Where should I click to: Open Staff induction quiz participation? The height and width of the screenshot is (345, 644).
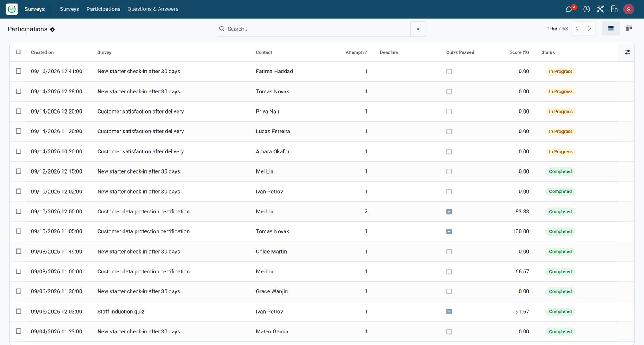(121, 312)
